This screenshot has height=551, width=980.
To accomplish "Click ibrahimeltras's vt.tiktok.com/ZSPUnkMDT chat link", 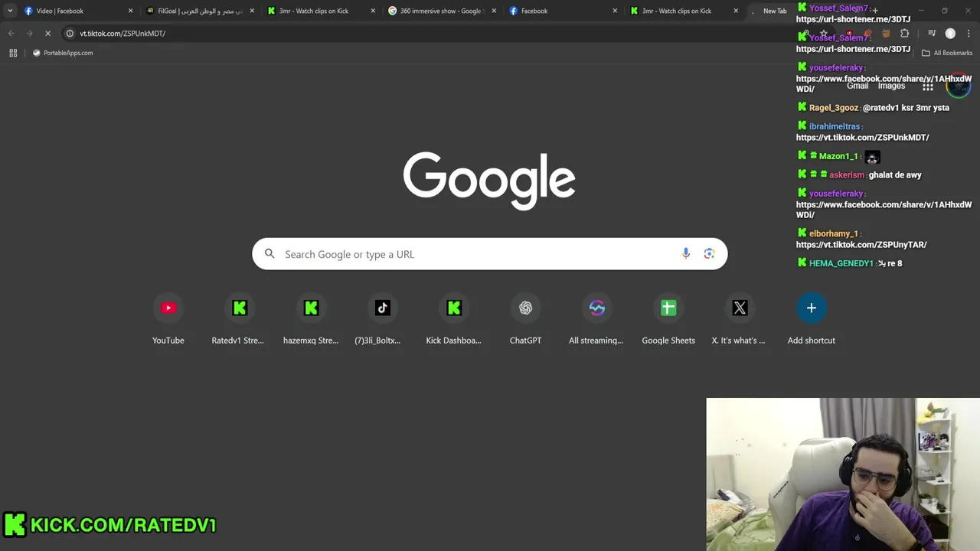I will pos(862,138).
